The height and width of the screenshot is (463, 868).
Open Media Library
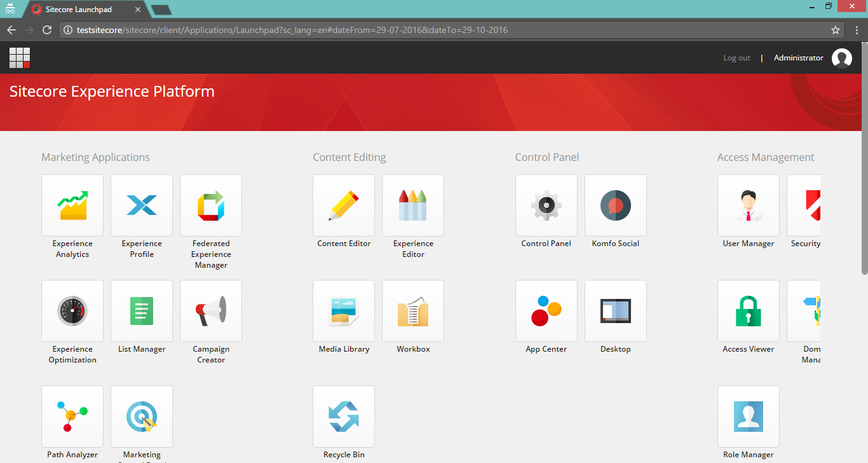coord(344,311)
